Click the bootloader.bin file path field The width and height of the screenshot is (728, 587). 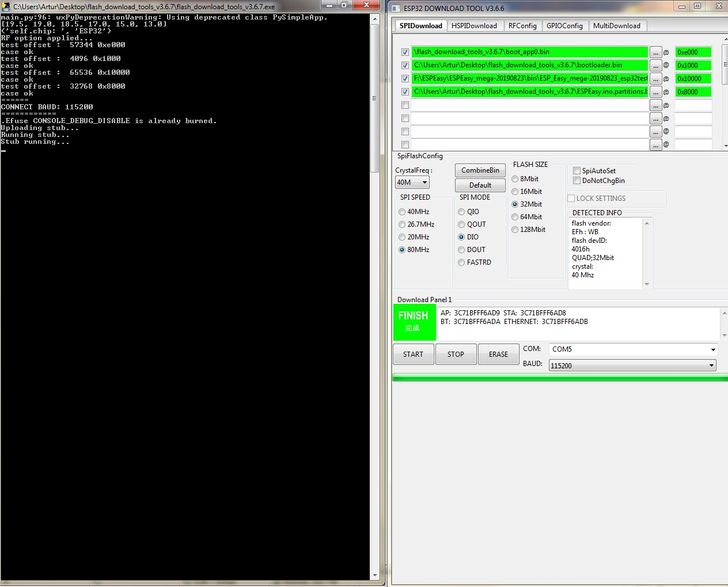[x=530, y=66]
